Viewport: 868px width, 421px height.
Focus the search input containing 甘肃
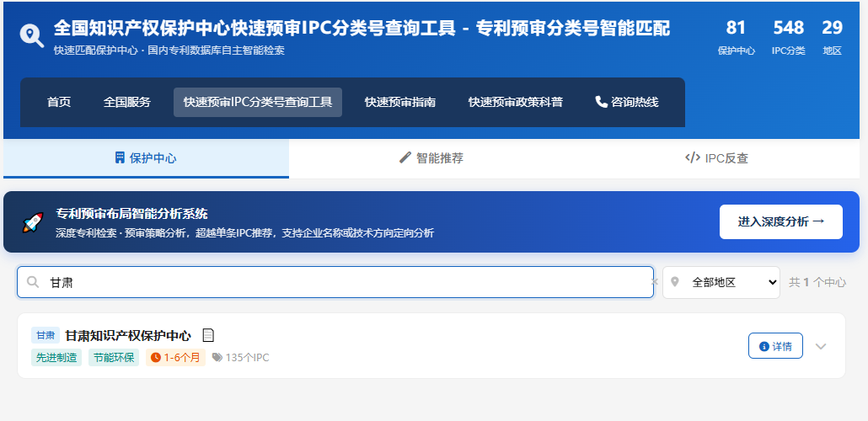[335, 282]
